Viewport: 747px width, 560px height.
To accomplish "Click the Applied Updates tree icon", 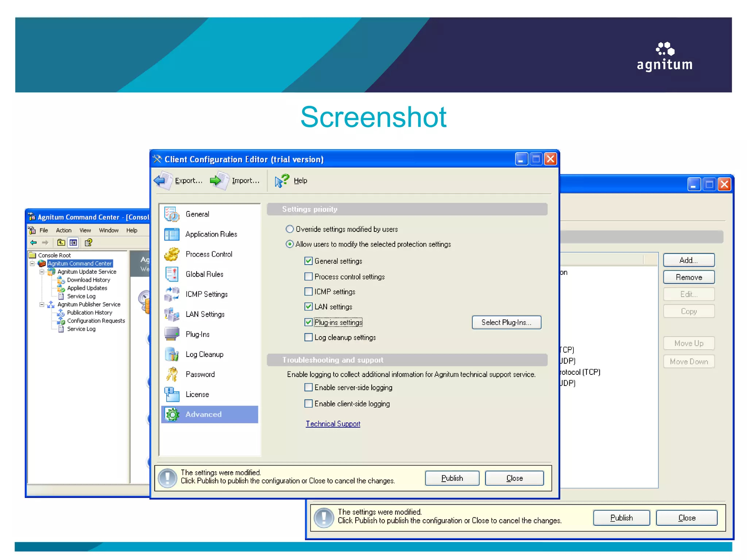I will pyautogui.click(x=61, y=288).
